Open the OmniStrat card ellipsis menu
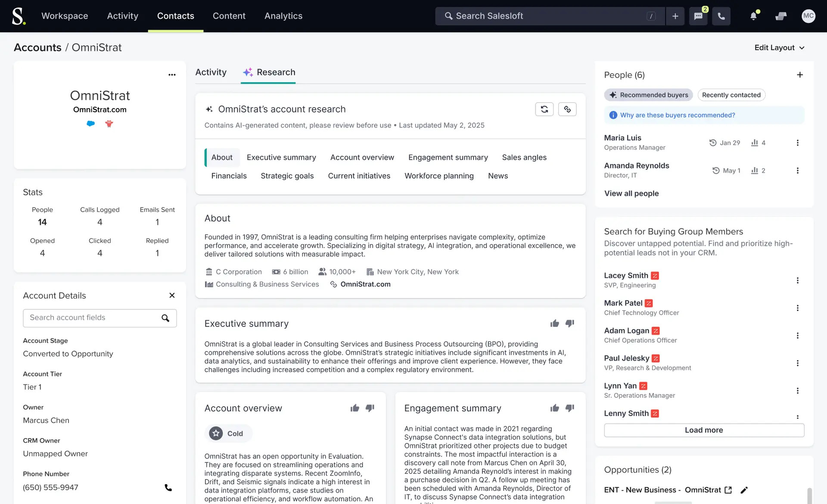 tap(172, 75)
